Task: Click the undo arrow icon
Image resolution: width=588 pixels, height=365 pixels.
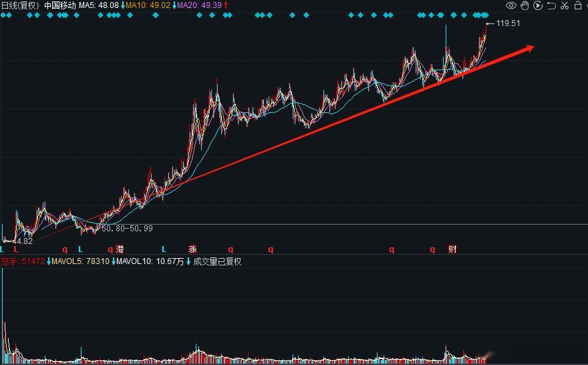Action: [551, 5]
